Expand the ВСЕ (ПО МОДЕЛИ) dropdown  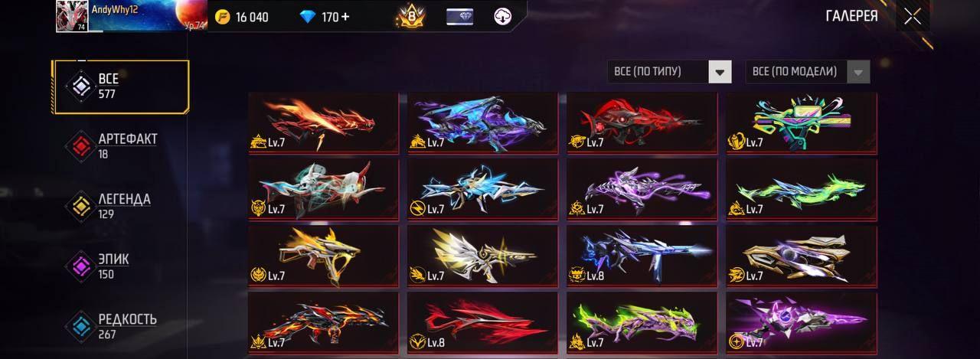click(x=808, y=72)
